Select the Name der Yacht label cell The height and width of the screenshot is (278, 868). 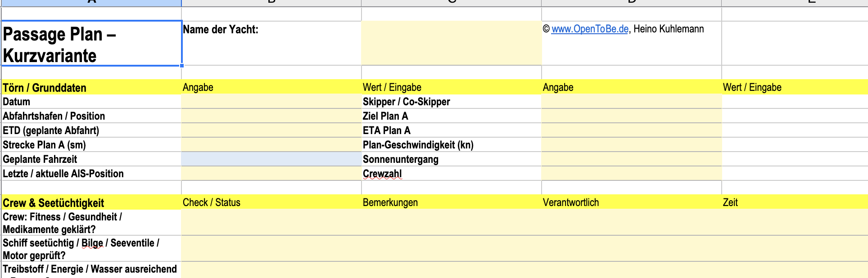271,43
